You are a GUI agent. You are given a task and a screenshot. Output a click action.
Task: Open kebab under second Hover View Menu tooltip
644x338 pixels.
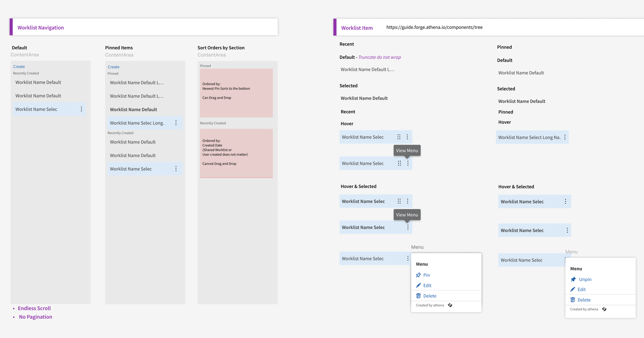[x=408, y=163]
